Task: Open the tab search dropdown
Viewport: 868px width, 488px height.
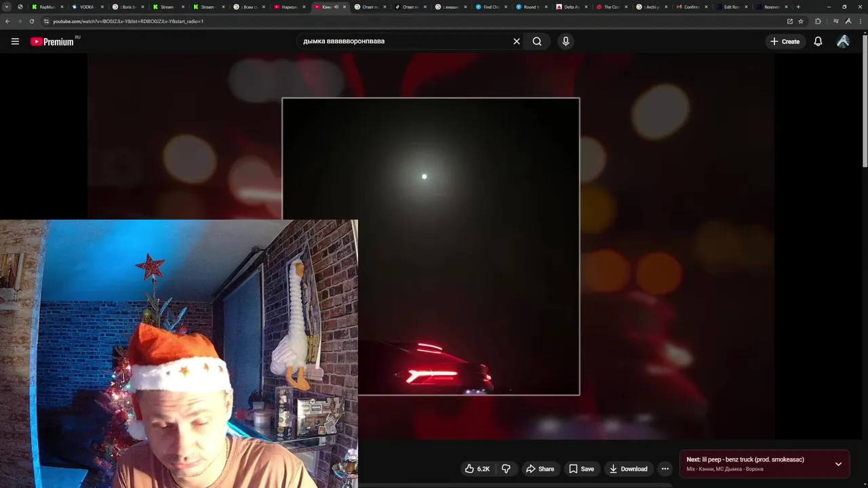Action: point(7,7)
